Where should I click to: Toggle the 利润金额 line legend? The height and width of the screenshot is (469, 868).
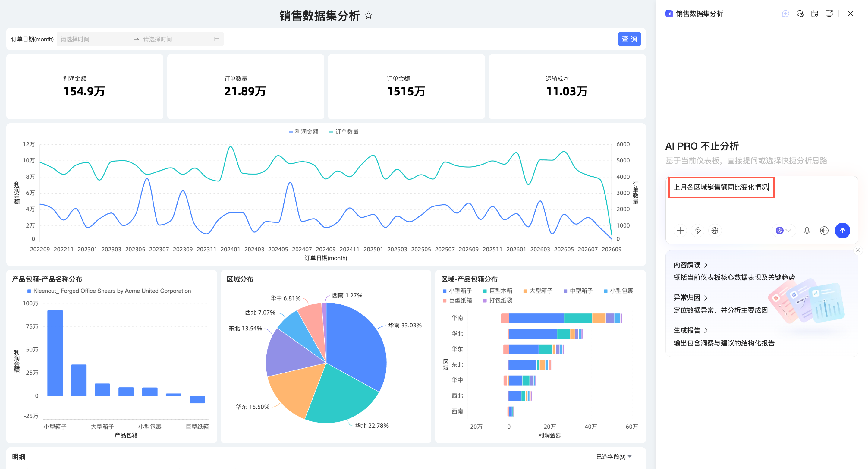(x=303, y=132)
